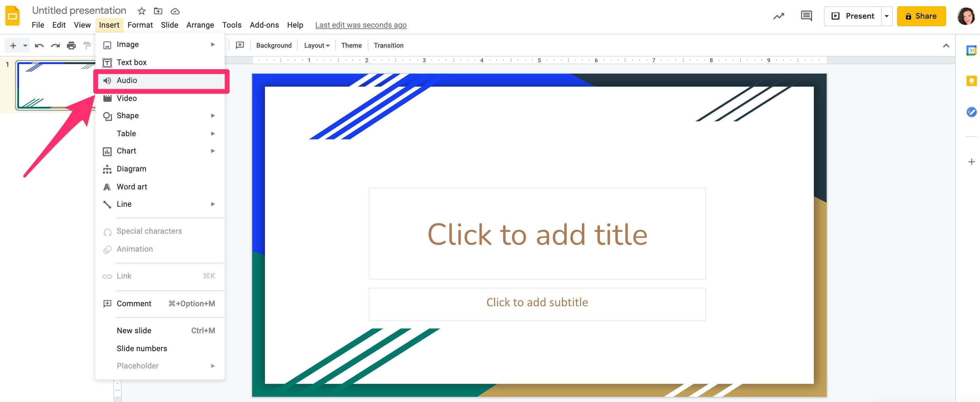This screenshot has width=980, height=402.
Task: Select the Transition tab
Action: 388,45
